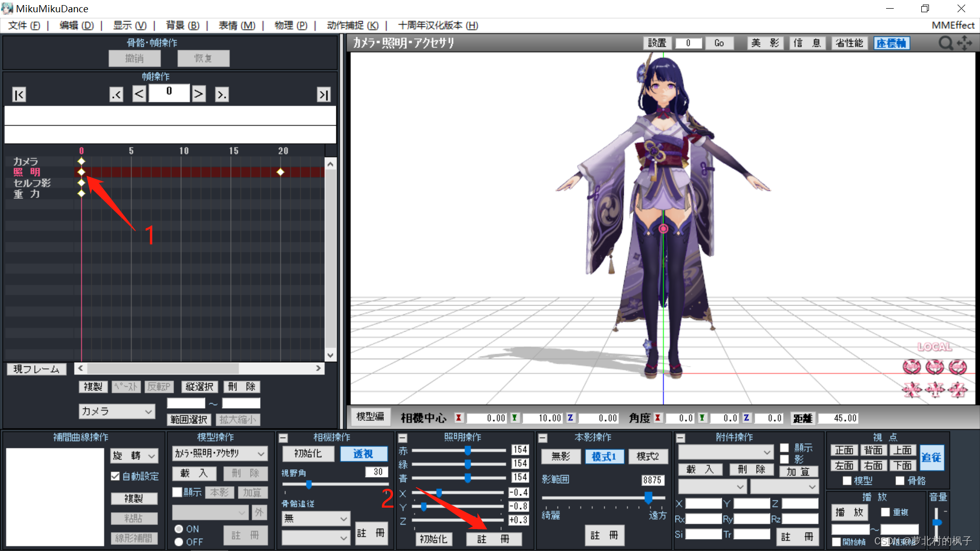Click the 照明操作 註冊 button
Screen dimensions: 980x551
pyautogui.click(x=493, y=539)
